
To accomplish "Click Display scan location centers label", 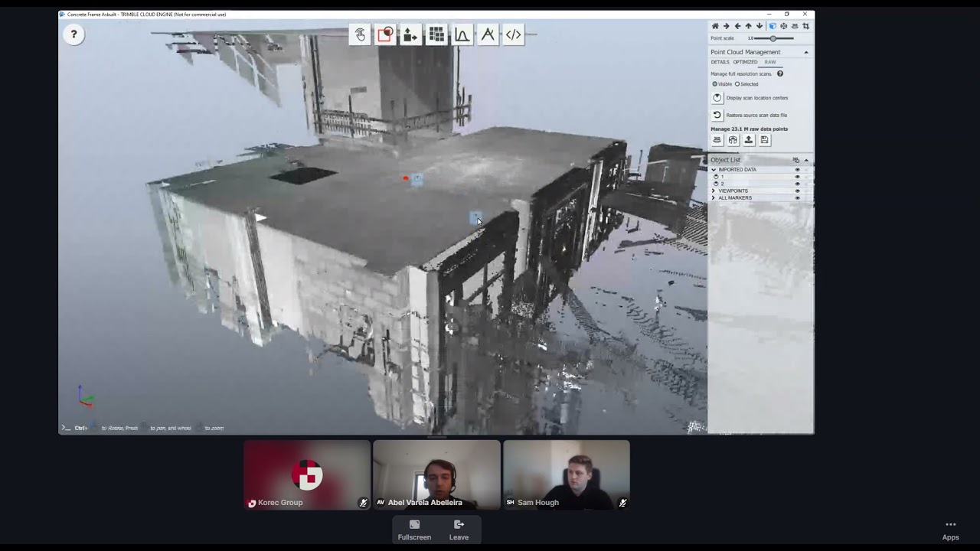I will click(757, 98).
